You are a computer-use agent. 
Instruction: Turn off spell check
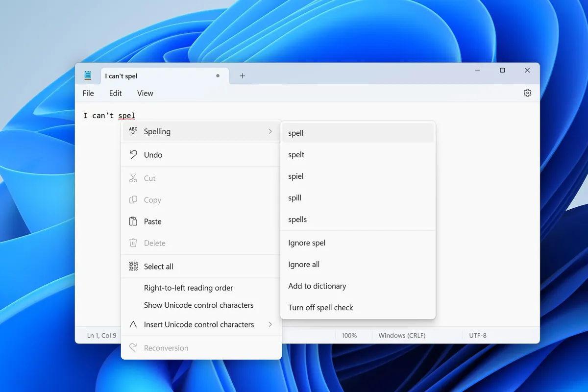(320, 307)
